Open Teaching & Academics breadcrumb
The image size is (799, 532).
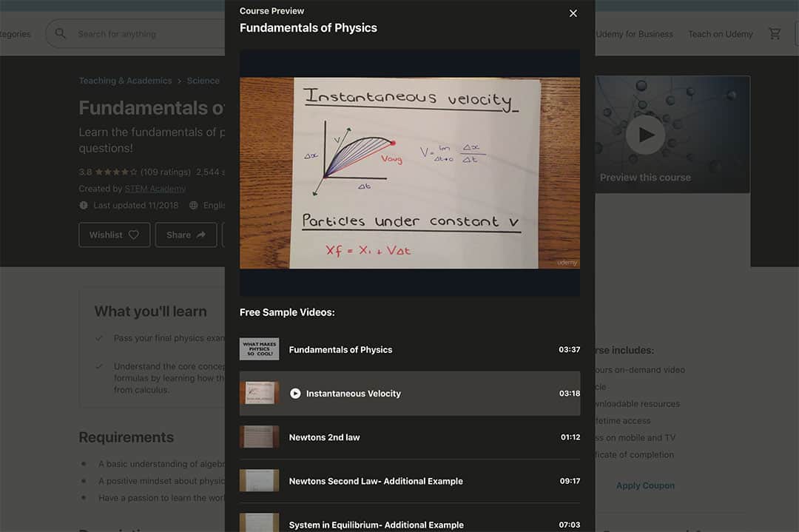point(125,81)
